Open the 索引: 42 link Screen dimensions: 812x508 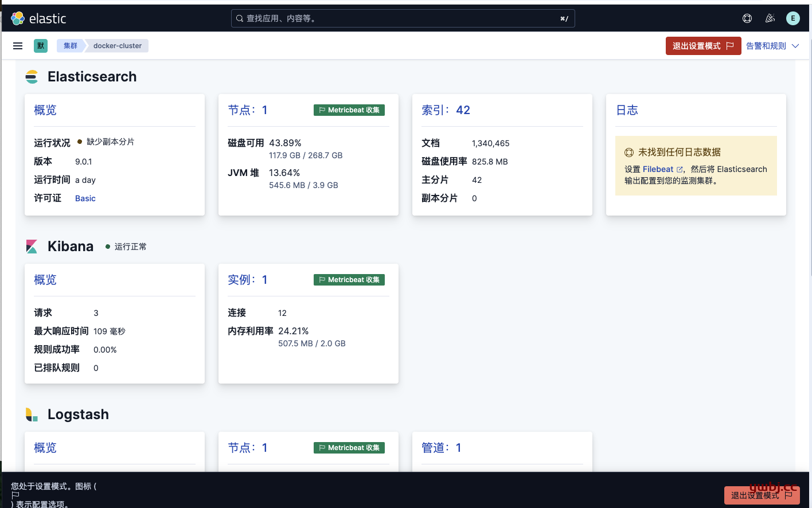click(x=446, y=110)
